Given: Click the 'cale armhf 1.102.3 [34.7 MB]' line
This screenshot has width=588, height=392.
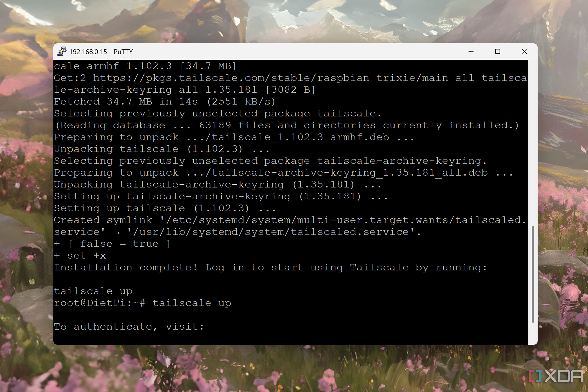Looking at the screenshot, I should 145,66.
